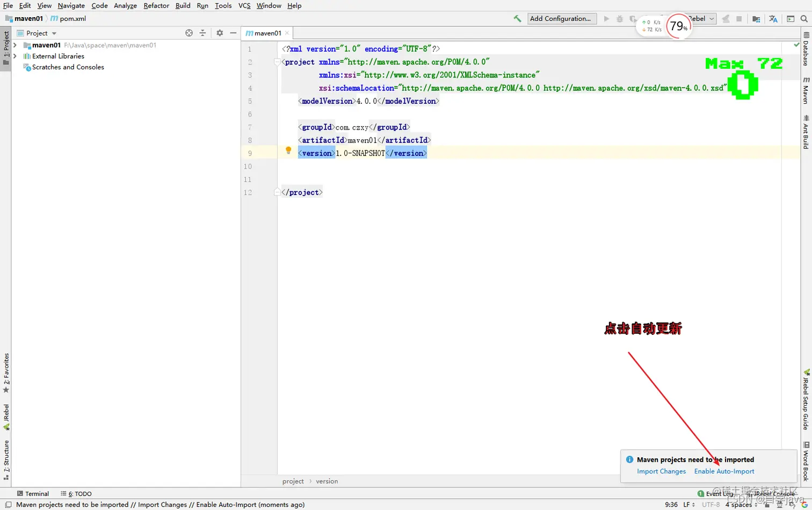Click Add Configuration button

tap(562, 19)
